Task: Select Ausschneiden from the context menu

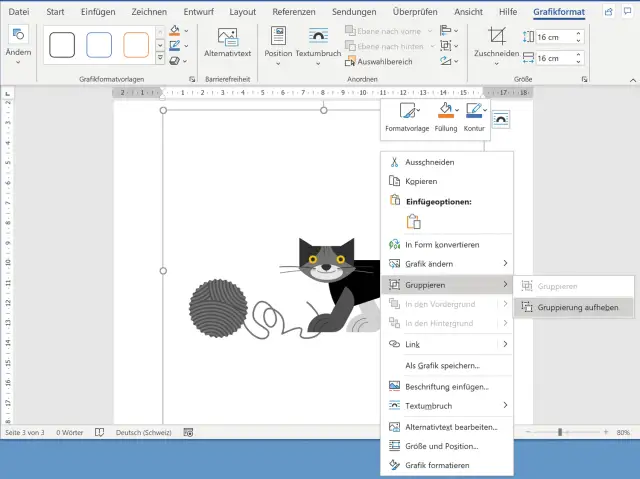Action: pos(429,162)
